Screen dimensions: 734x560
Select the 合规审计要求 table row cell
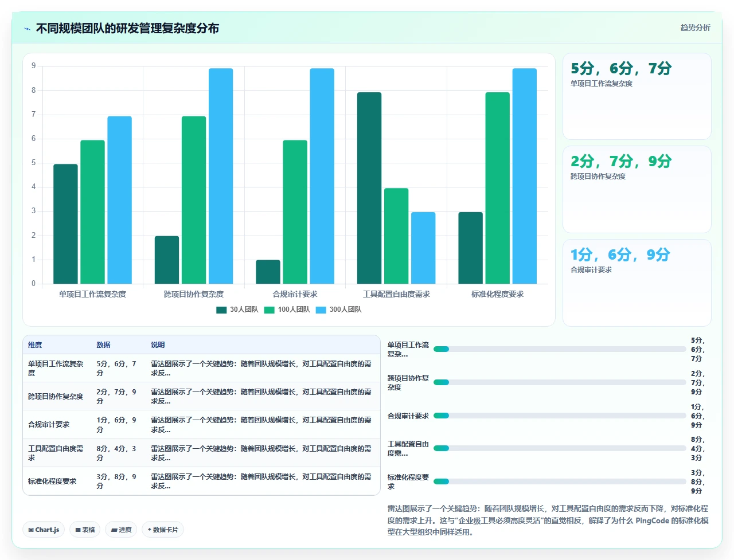click(x=57, y=425)
